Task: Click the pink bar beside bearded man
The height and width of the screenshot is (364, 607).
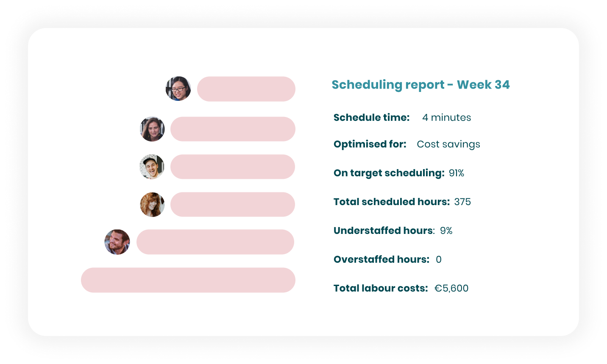Action: (215, 242)
